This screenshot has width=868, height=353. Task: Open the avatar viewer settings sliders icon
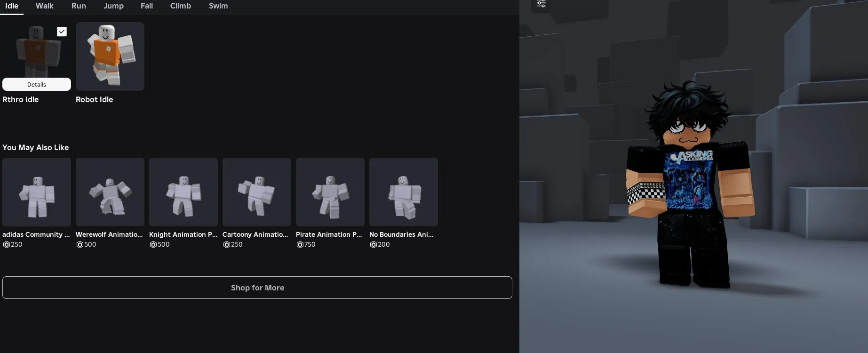[541, 4]
